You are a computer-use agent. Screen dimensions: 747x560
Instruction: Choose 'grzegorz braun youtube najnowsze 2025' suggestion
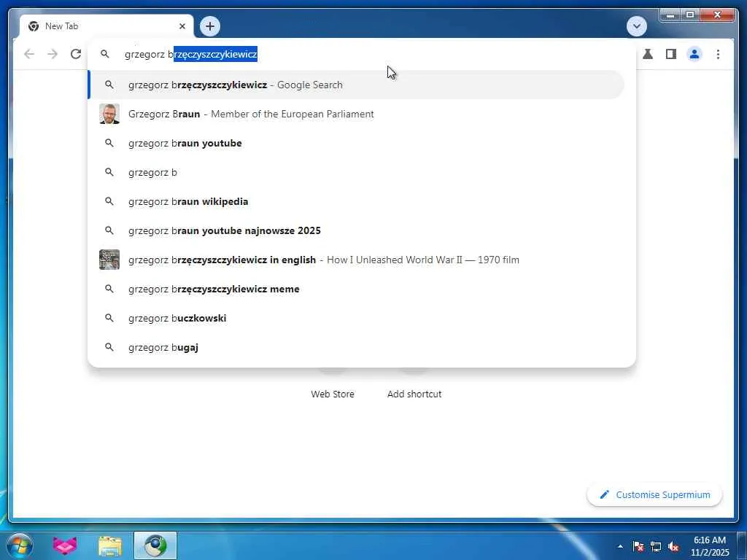(x=356, y=230)
